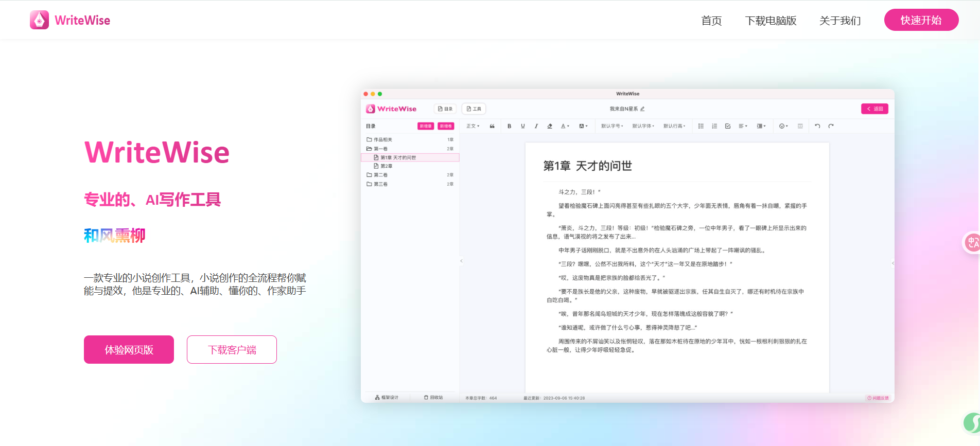Viewport: 980px width, 446px height.
Task: Click the app logo inside the editor preview
Action: (x=391, y=109)
